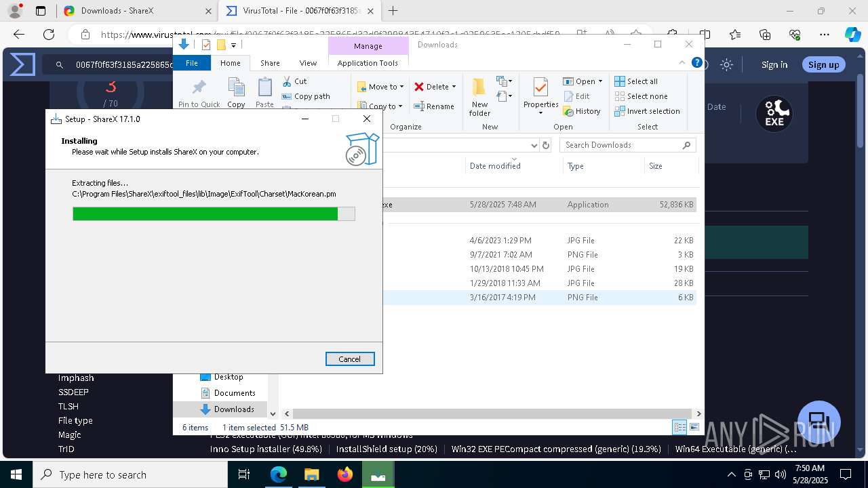Screen dimensions: 868x488
Task: Select the 52,836 KB Application file row
Action: click(539, 205)
